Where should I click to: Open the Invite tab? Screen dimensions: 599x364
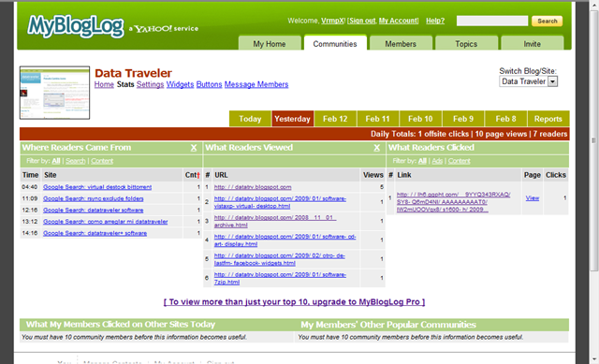click(533, 44)
